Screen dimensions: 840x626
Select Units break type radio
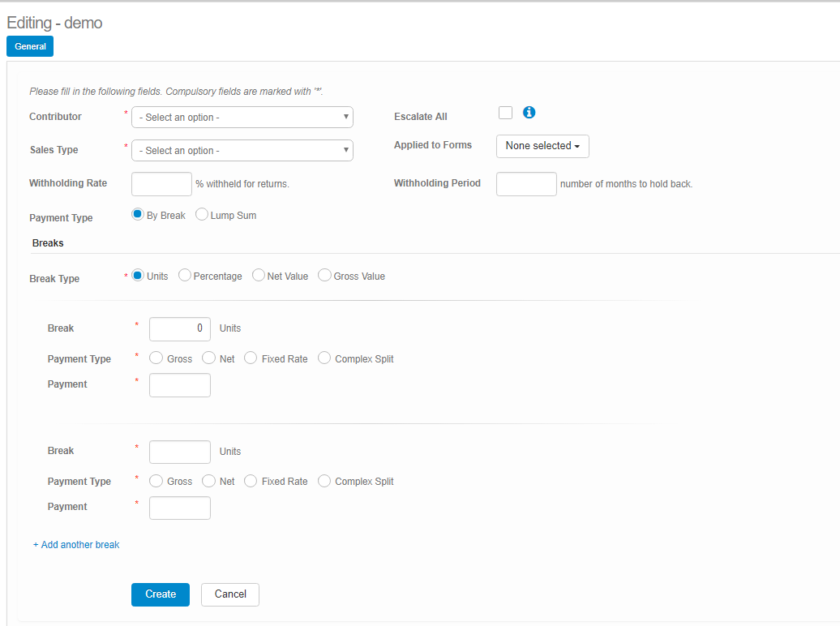(138, 276)
